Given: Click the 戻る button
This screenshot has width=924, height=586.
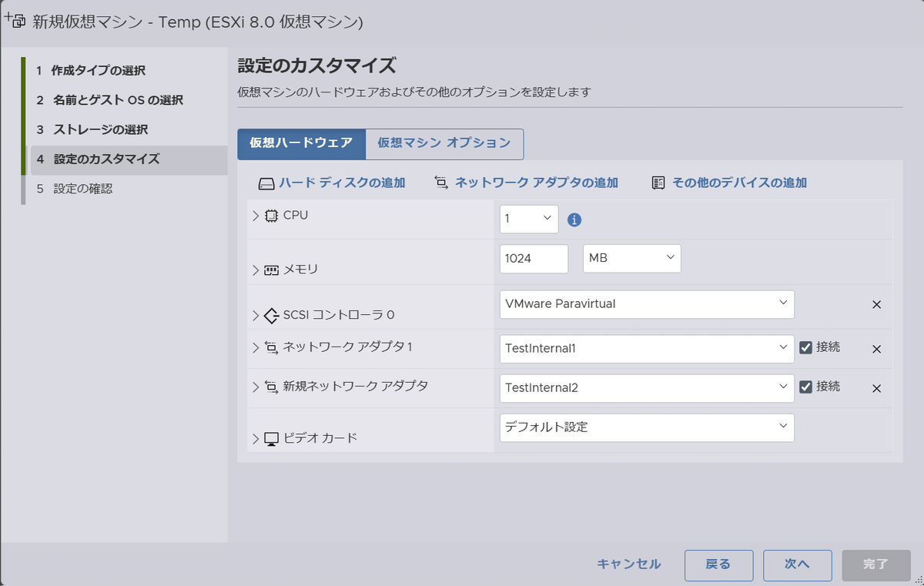Looking at the screenshot, I should [718, 564].
